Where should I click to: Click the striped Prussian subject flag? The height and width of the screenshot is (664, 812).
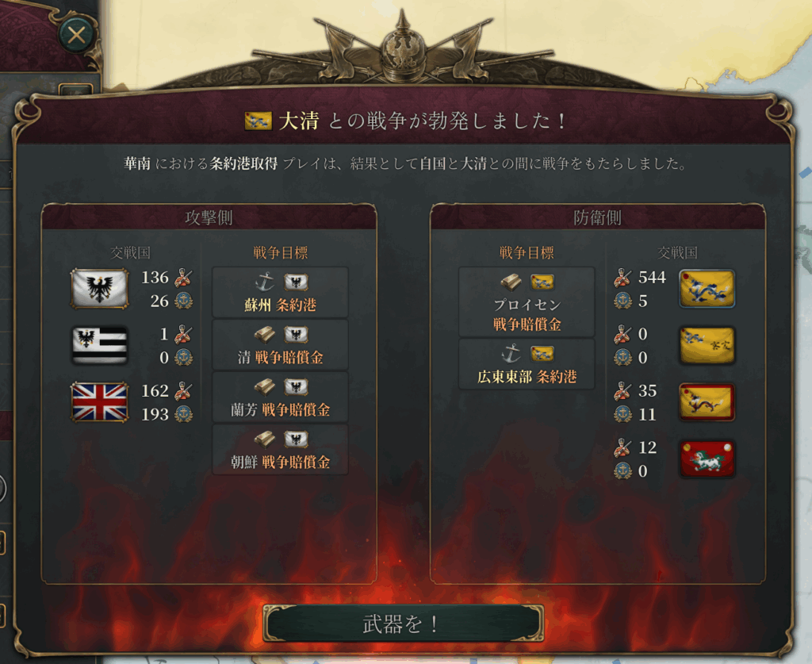tap(99, 345)
